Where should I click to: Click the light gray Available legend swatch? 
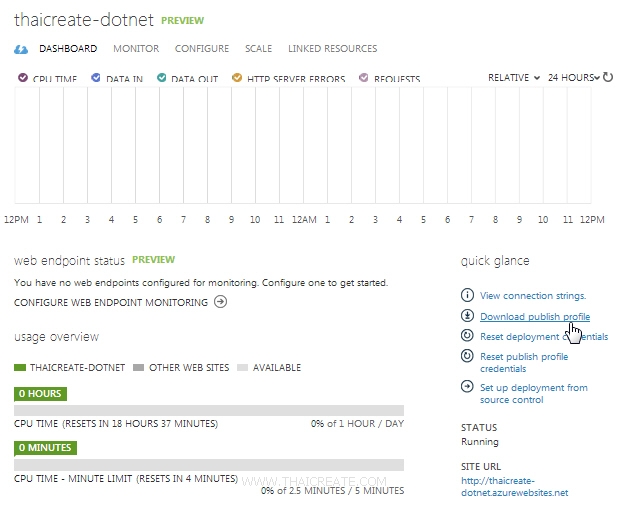click(242, 367)
